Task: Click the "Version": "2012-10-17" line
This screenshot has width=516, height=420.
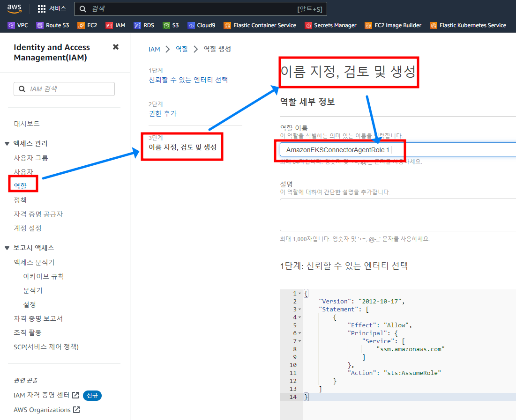Action: [x=362, y=301]
